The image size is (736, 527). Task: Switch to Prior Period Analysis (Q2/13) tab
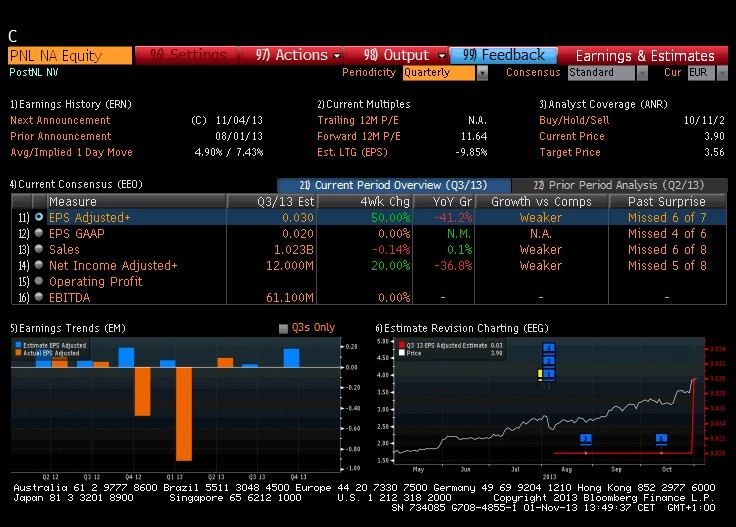click(x=619, y=185)
